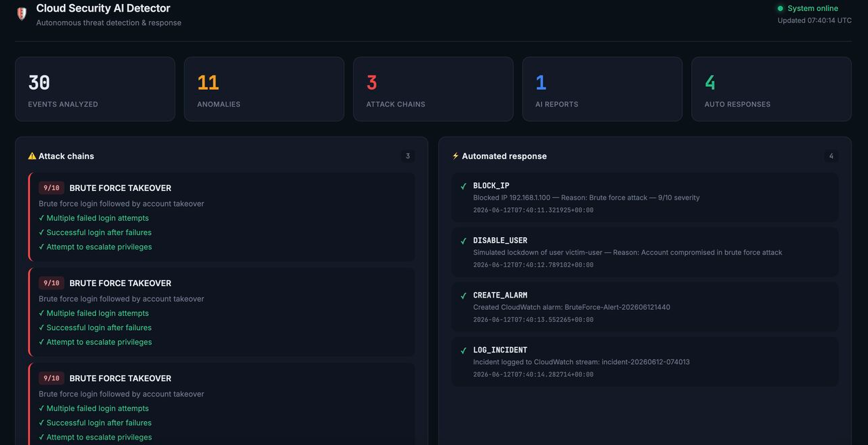Click timestamp 2026-06-12T07:40:14.282714+00:00
868x445 pixels.
[534, 375]
